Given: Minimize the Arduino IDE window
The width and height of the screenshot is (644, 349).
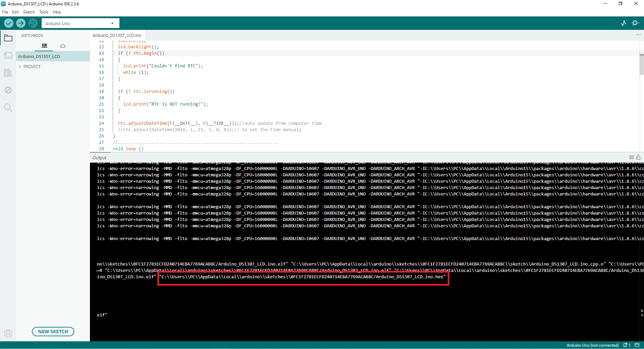Looking at the screenshot, I should pyautogui.click(x=605, y=4).
